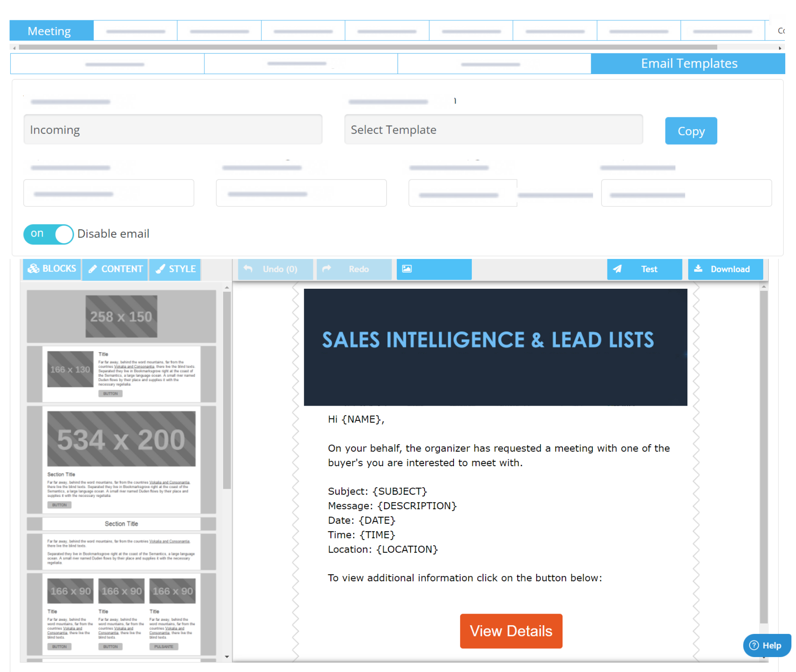Open the Blocks panel cubes icon

point(33,268)
